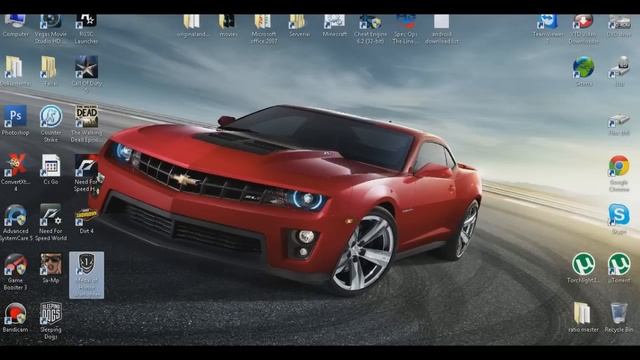Launch Advanced SystemCare 5 shortcut
The width and height of the screenshot is (640, 360).
(x=16, y=222)
